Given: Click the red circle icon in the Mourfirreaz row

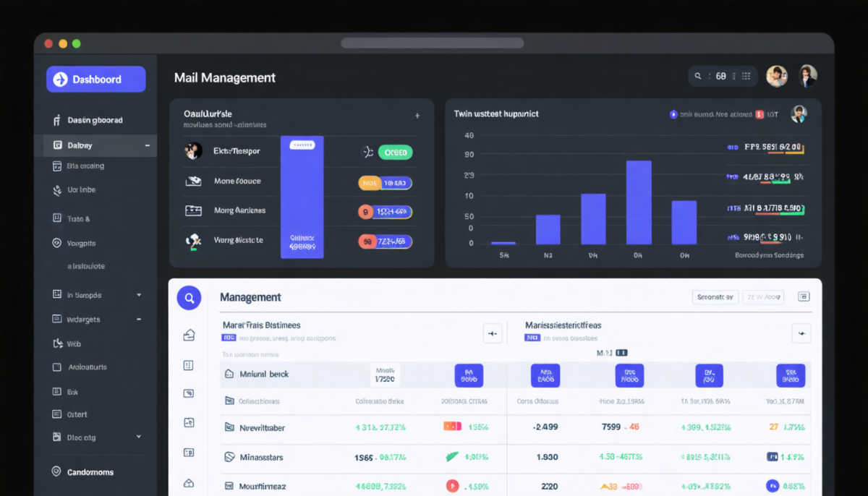Looking at the screenshot, I should click(453, 486).
